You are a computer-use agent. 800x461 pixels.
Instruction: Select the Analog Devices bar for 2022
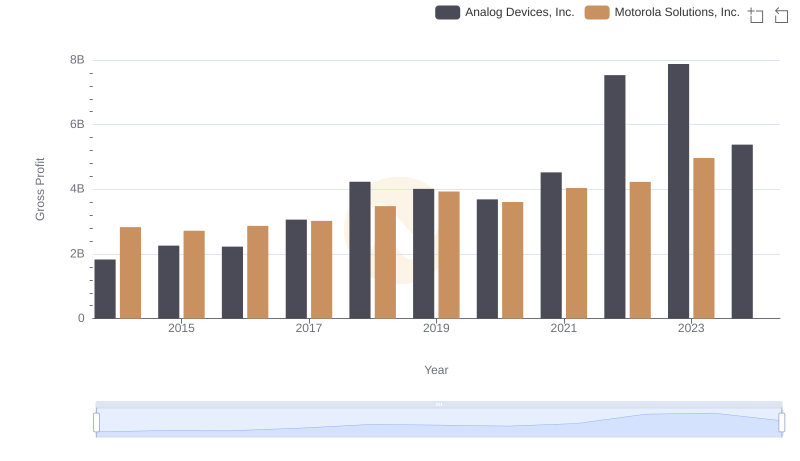pyautogui.click(x=614, y=197)
